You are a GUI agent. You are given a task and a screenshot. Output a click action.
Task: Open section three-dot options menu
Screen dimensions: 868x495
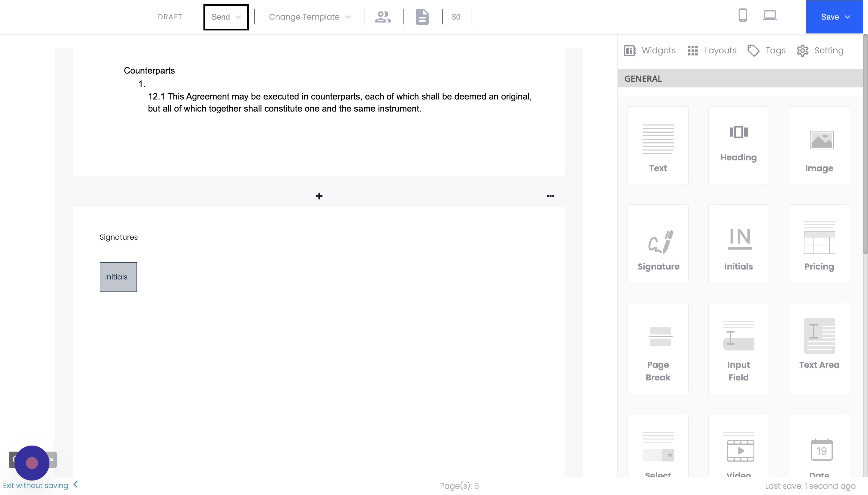(550, 196)
